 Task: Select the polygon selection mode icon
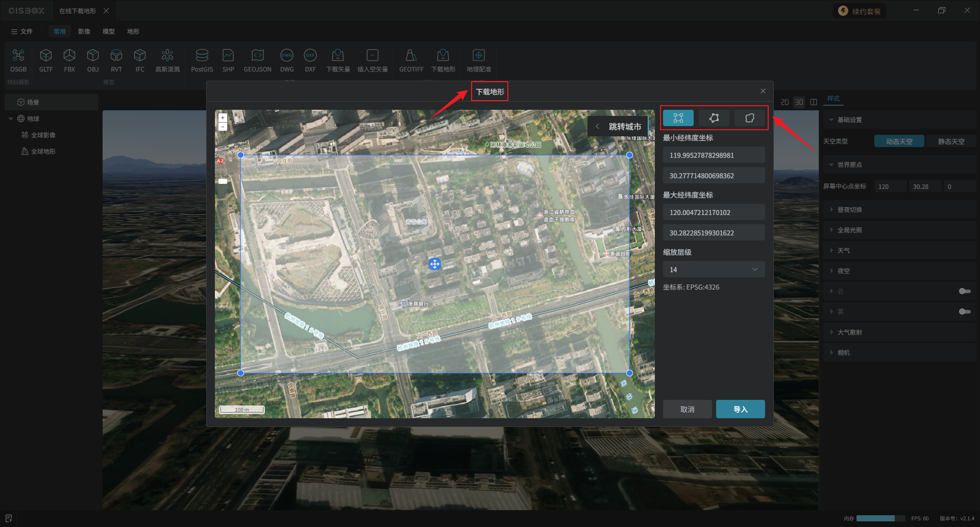(x=714, y=118)
